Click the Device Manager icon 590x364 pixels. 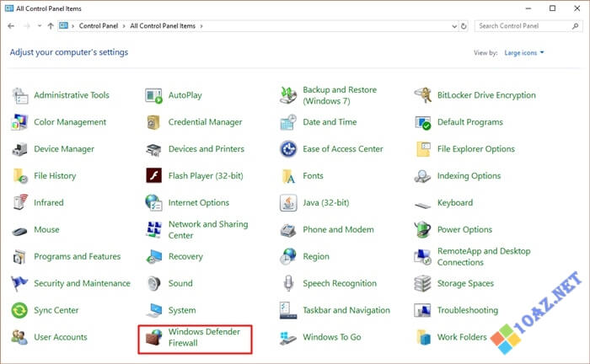(x=19, y=149)
